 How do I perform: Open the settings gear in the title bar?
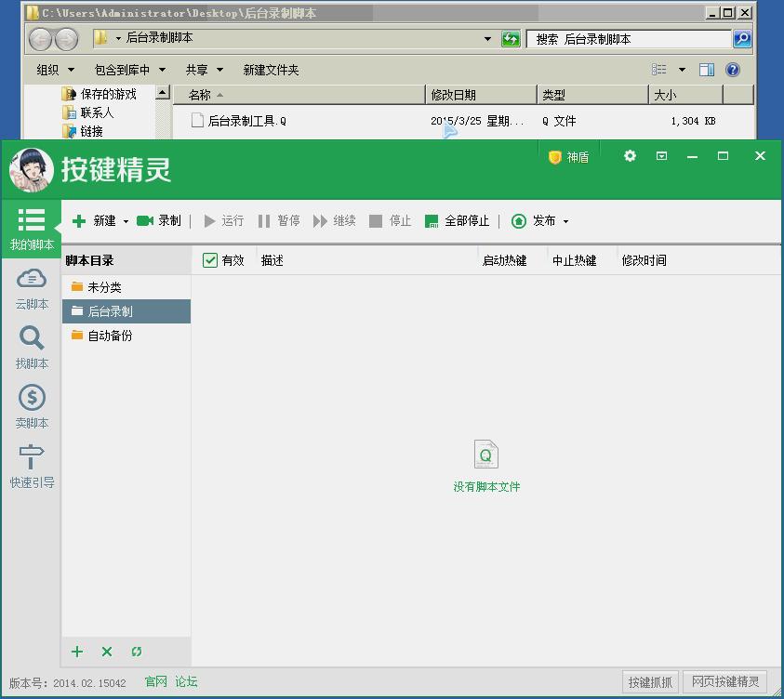coord(630,157)
